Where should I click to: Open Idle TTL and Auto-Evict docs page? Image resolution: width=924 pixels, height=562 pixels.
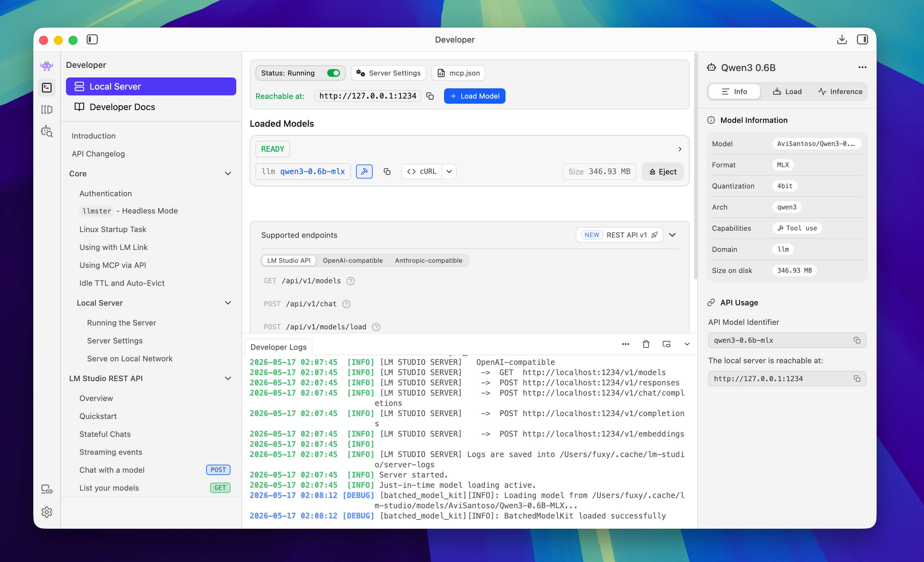[x=122, y=283]
